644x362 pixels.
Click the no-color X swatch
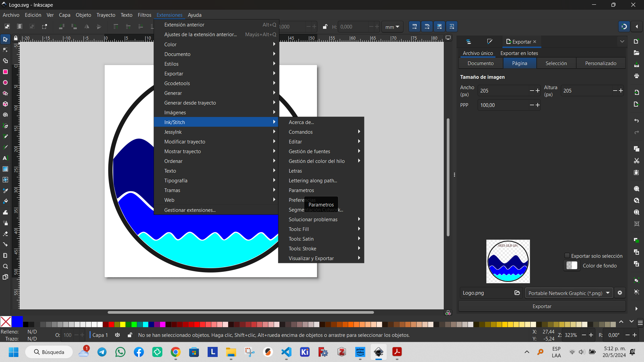[6, 321]
